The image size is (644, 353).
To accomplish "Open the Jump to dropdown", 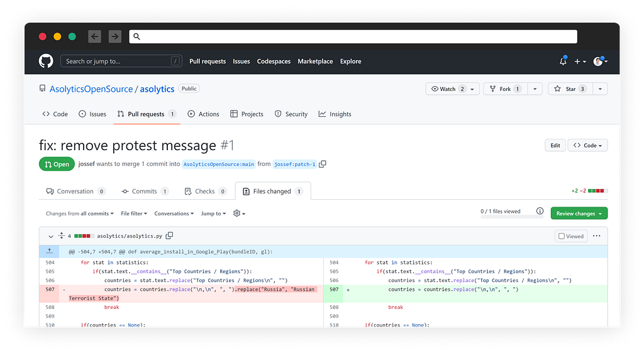I will coord(213,214).
